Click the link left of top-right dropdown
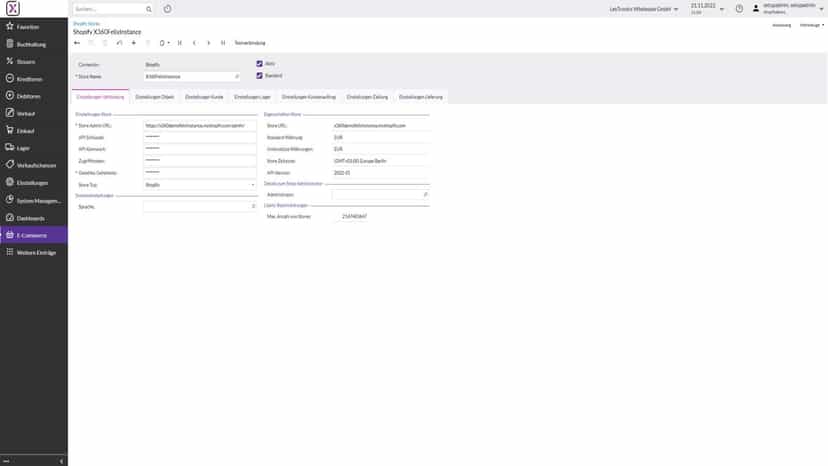This screenshot has width=828, height=466. tap(782, 25)
